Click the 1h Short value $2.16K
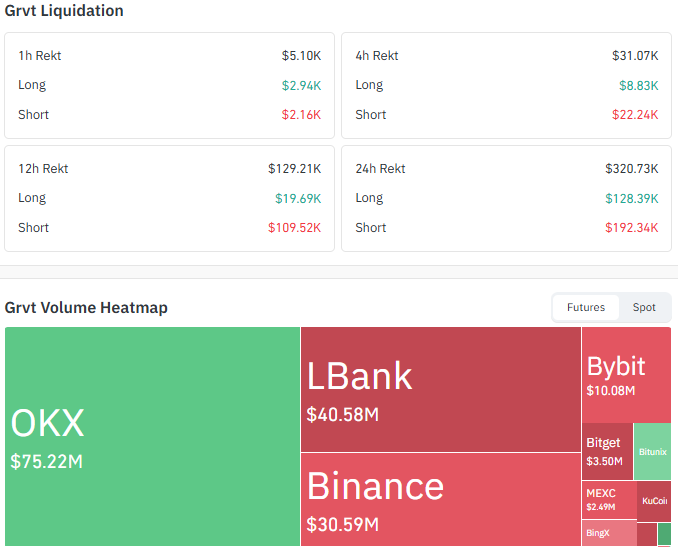Screen dimensions: 678x548 (x=301, y=115)
